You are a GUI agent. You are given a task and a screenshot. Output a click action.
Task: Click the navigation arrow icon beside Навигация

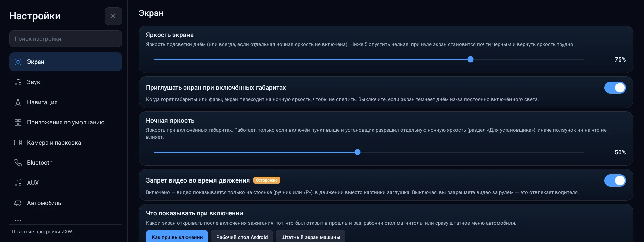(18, 102)
